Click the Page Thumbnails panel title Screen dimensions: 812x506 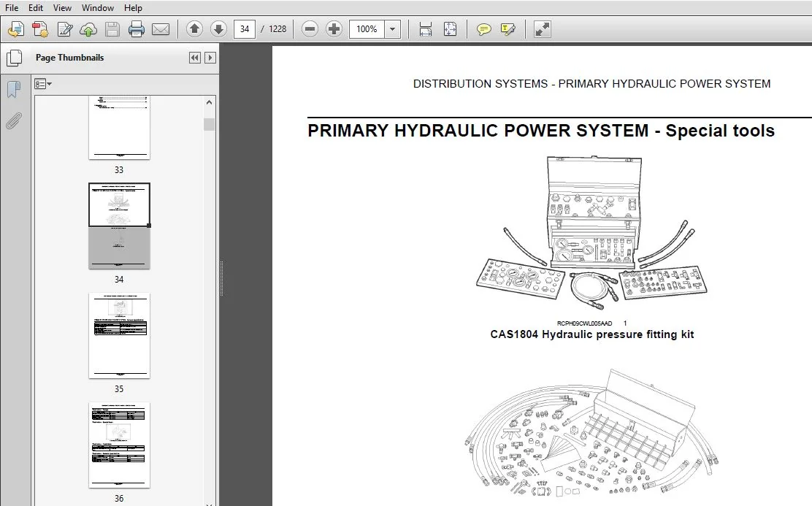[69, 58]
